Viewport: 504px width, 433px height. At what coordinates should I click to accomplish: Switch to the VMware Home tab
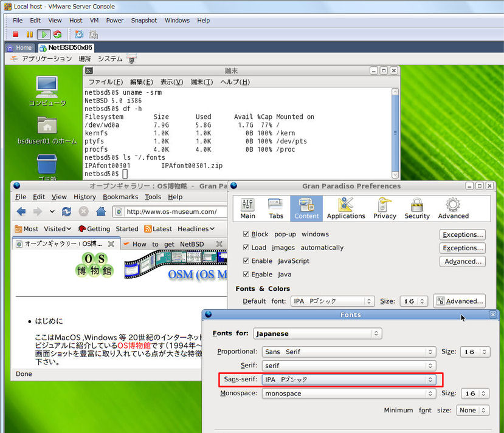19,48
